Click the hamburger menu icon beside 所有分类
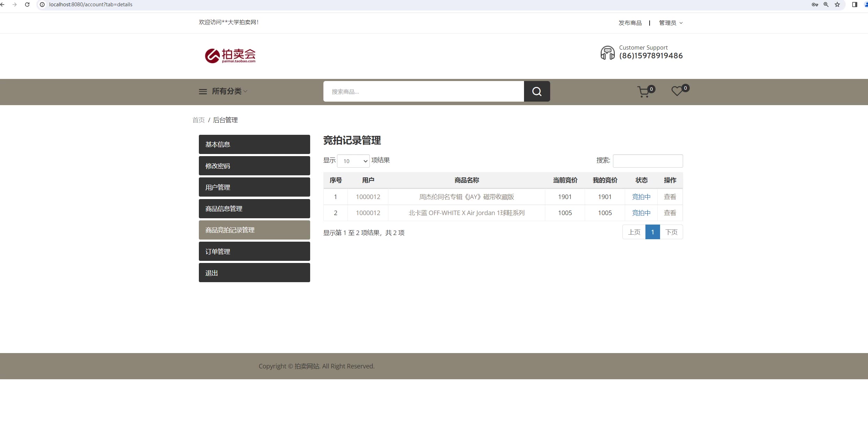 click(203, 91)
